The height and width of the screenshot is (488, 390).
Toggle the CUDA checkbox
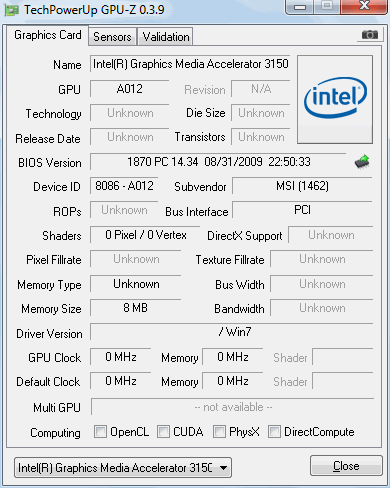(x=163, y=431)
